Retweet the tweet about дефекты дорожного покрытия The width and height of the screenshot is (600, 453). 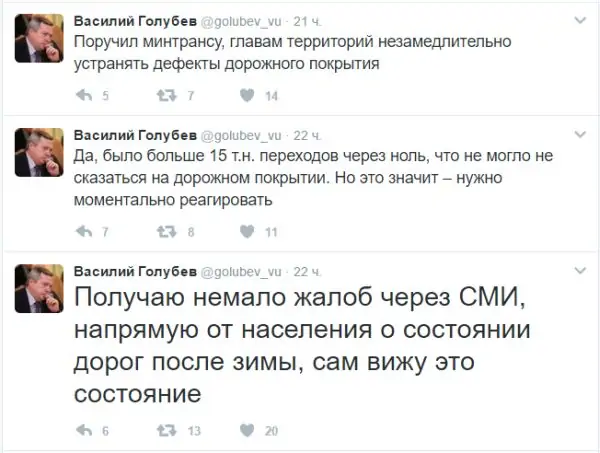(164, 96)
